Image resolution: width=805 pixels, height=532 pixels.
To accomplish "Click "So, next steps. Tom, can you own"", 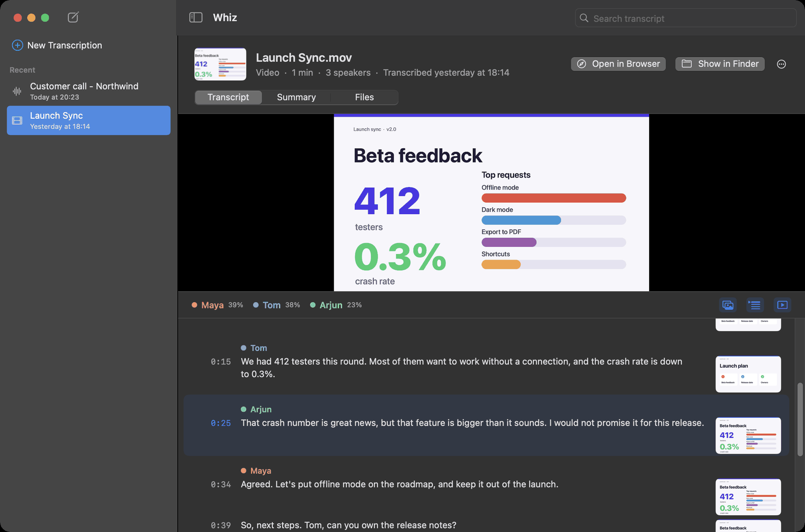I will (349, 525).
